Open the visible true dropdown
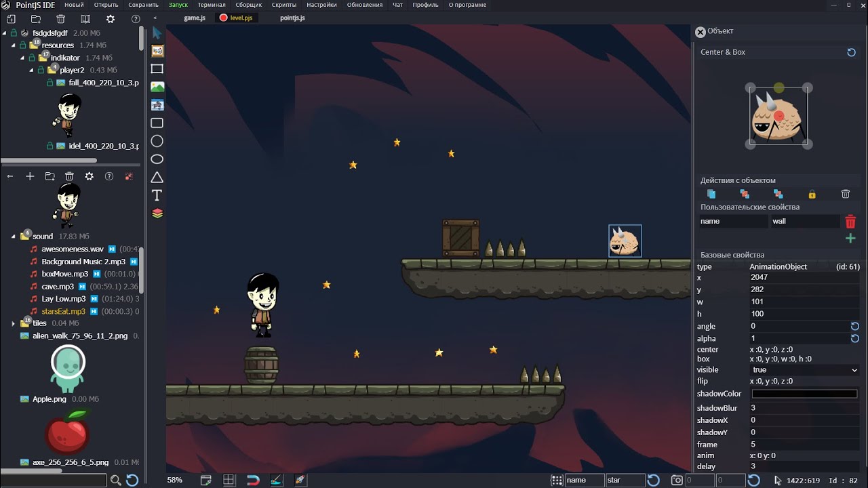 [804, 370]
